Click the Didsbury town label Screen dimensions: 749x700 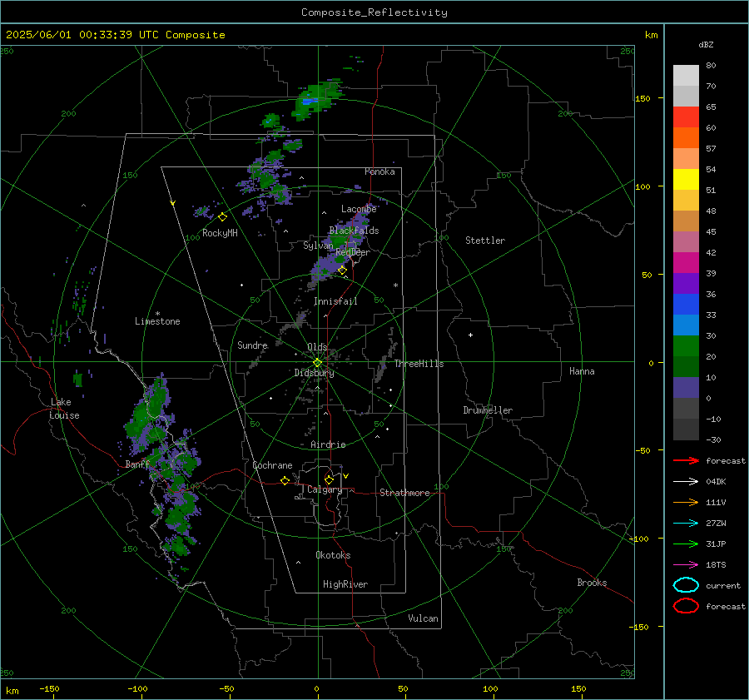[x=314, y=373]
